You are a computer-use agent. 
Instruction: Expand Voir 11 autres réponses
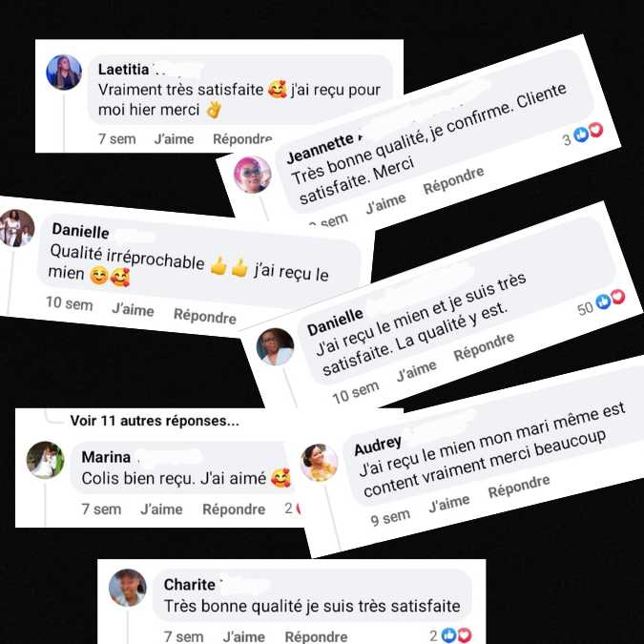(x=155, y=421)
